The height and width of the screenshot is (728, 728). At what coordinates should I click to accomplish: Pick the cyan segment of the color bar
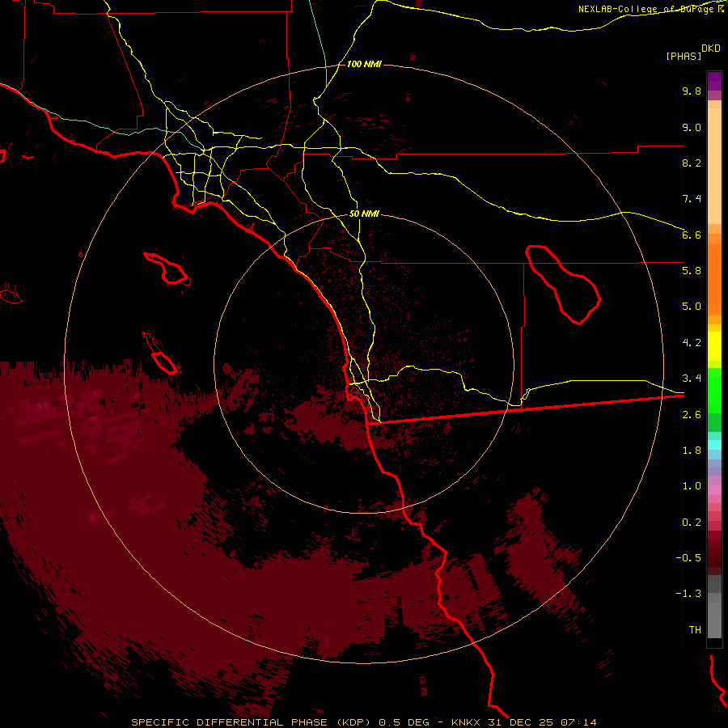714,445
